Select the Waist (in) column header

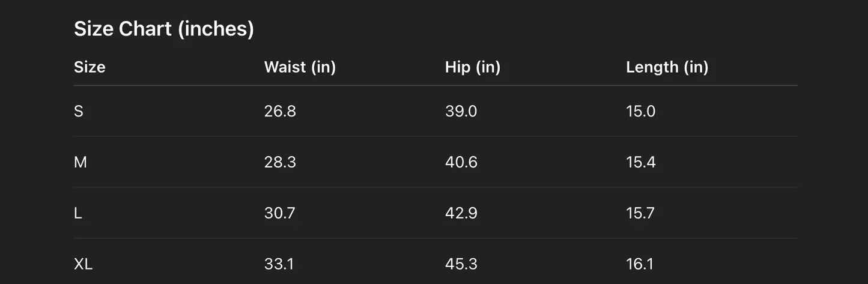click(300, 67)
